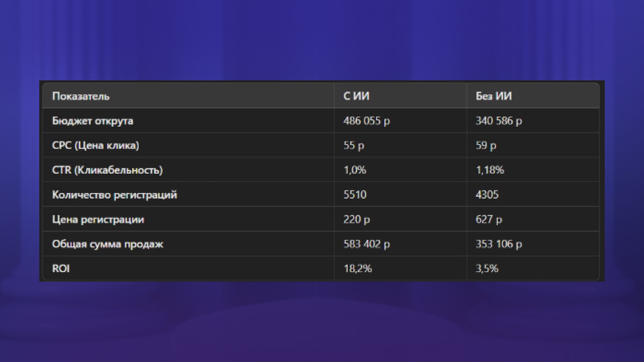The width and height of the screenshot is (644, 362).
Task: Select the 5510 registrations cell
Action: [355, 195]
